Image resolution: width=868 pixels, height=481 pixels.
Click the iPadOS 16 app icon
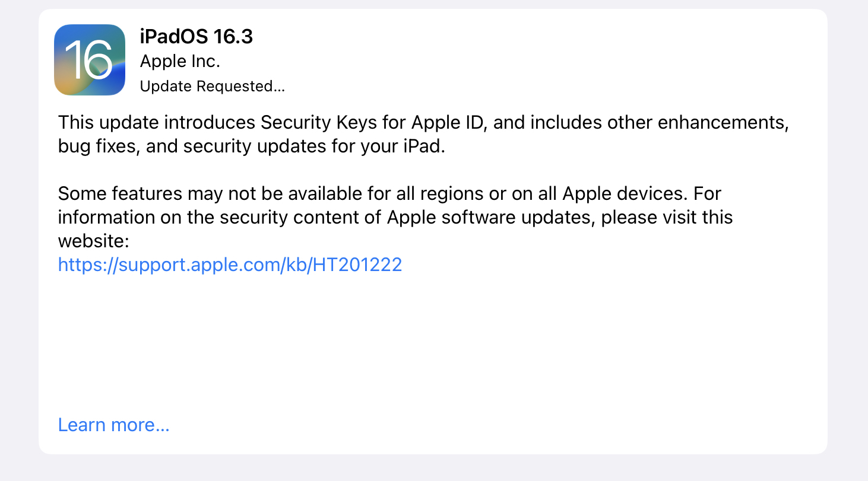click(x=90, y=60)
